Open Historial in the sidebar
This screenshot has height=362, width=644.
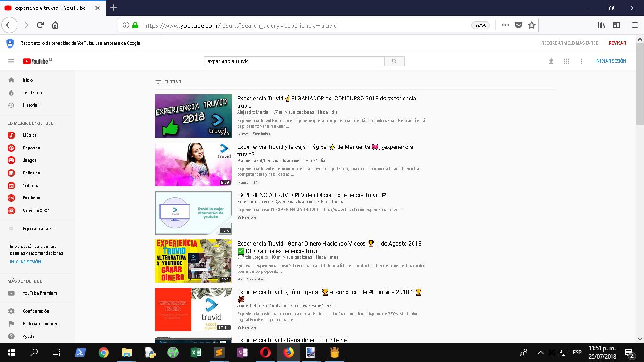tap(31, 105)
